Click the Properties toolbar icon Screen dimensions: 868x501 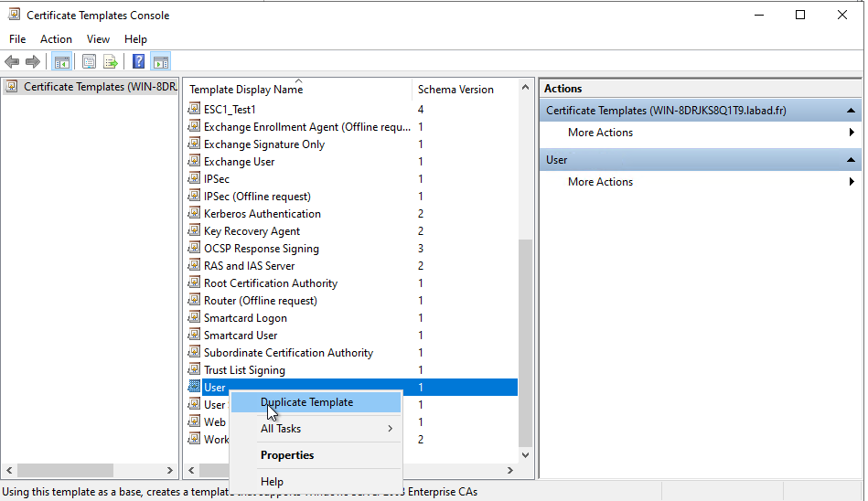(89, 62)
